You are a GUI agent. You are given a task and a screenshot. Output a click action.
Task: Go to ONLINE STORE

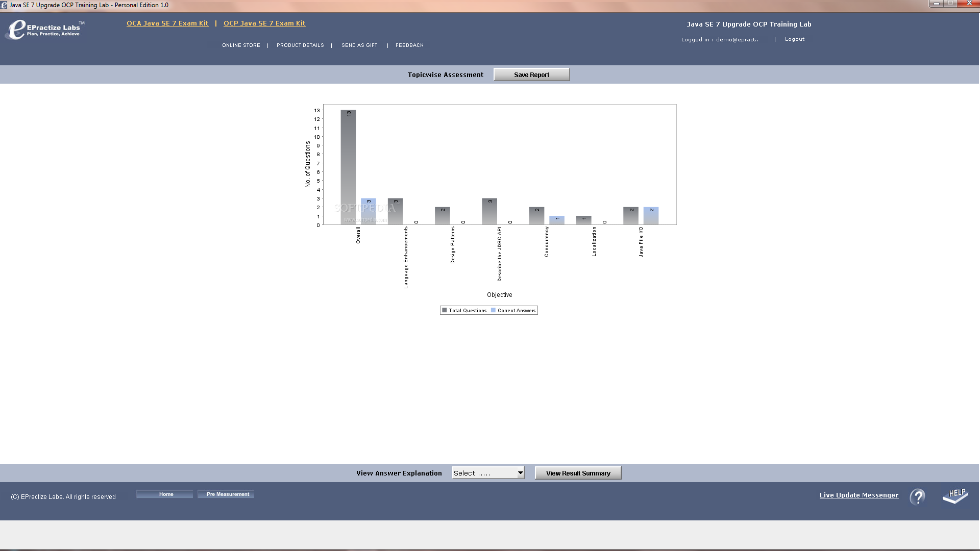241,45
